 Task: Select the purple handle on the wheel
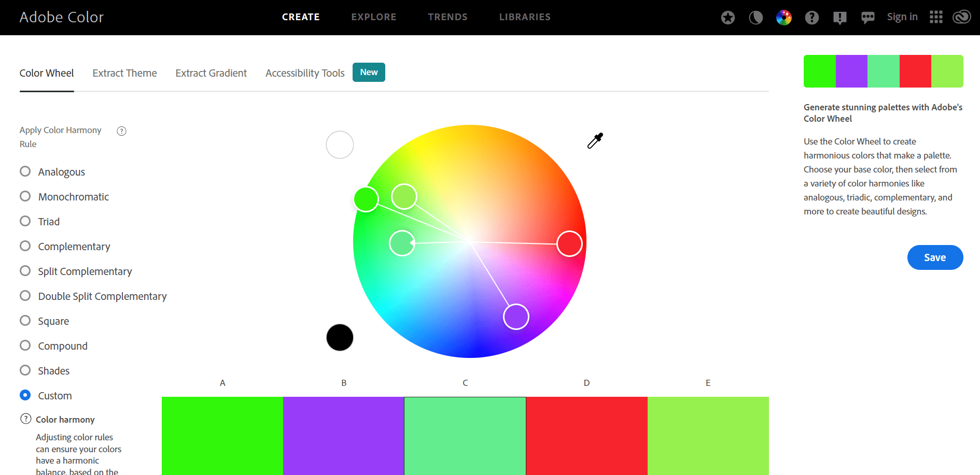(516, 316)
